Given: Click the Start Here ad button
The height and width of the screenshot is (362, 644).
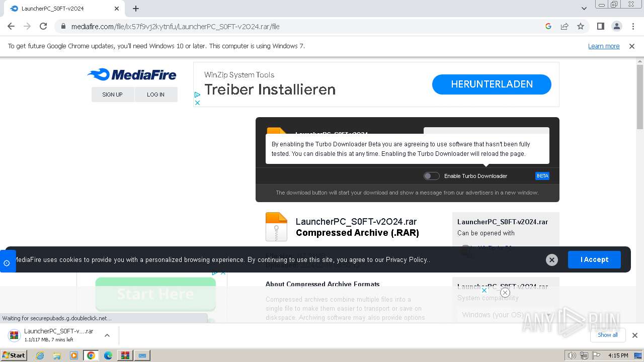Looking at the screenshot, I should (155, 294).
